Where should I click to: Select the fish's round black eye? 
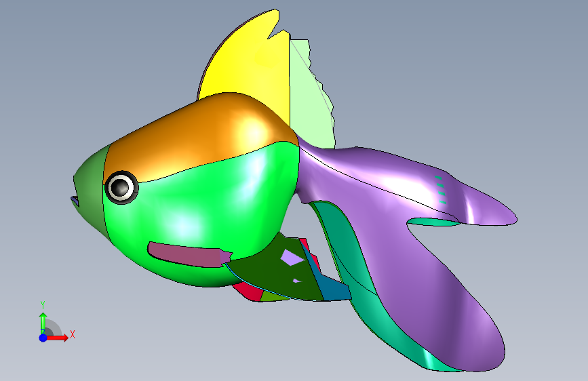[x=121, y=187]
